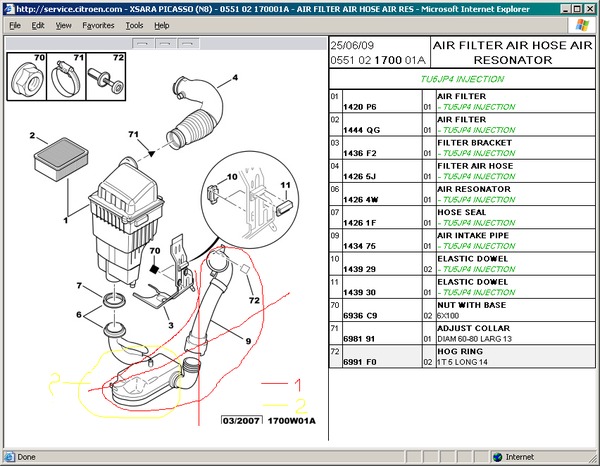This screenshot has width=600, height=466.
Task: Select the AIR INTAKE PIPE row label
Action: click(473, 235)
